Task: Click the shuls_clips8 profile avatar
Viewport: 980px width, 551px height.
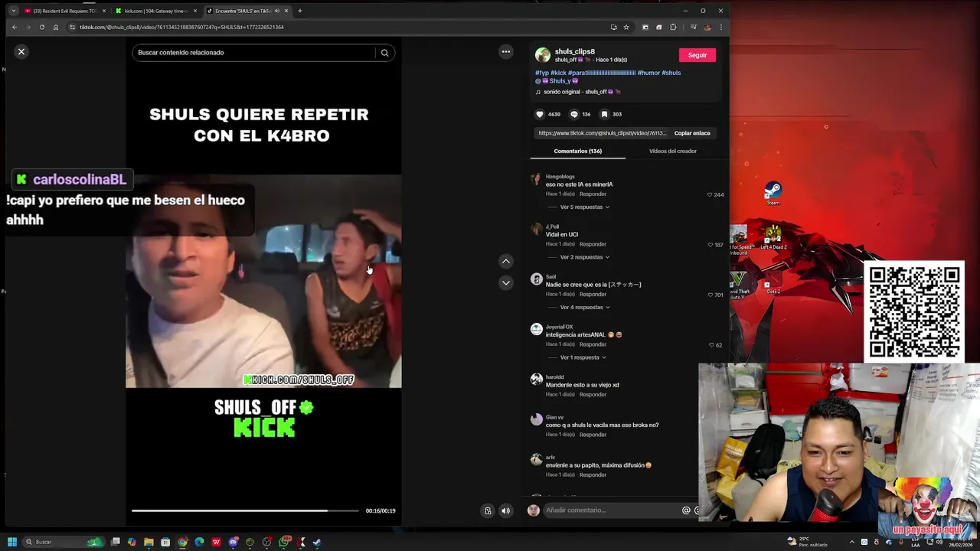Action: [543, 55]
